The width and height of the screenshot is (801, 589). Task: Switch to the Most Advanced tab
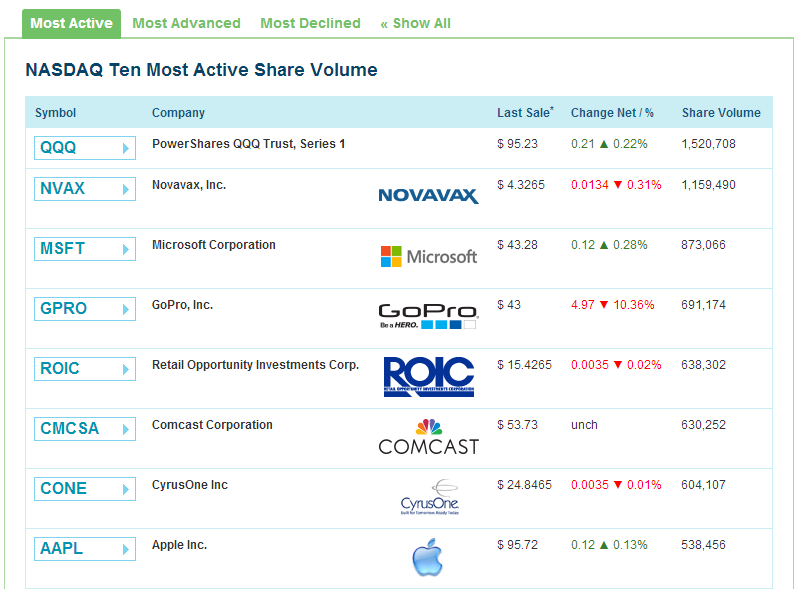click(x=186, y=23)
